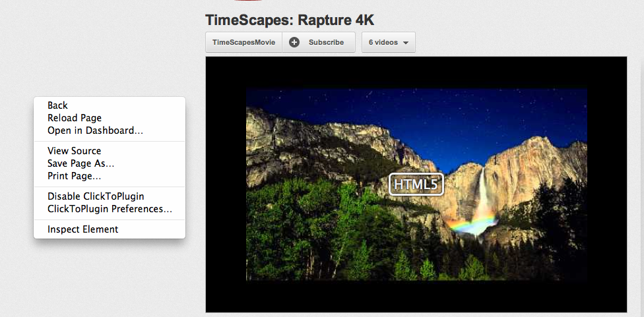Select View Source in context menu
Screen dimensions: 644x317
pyautogui.click(x=110, y=151)
